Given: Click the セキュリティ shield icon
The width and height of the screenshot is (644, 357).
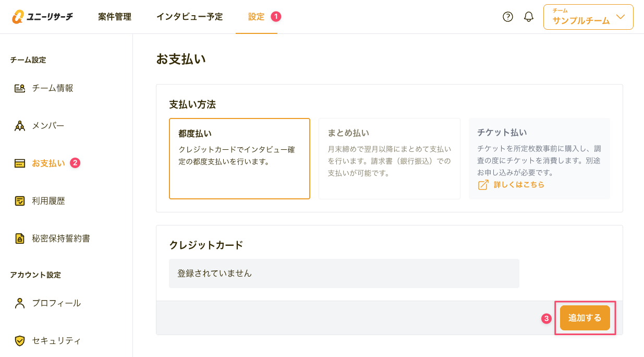Looking at the screenshot, I should 20,341.
